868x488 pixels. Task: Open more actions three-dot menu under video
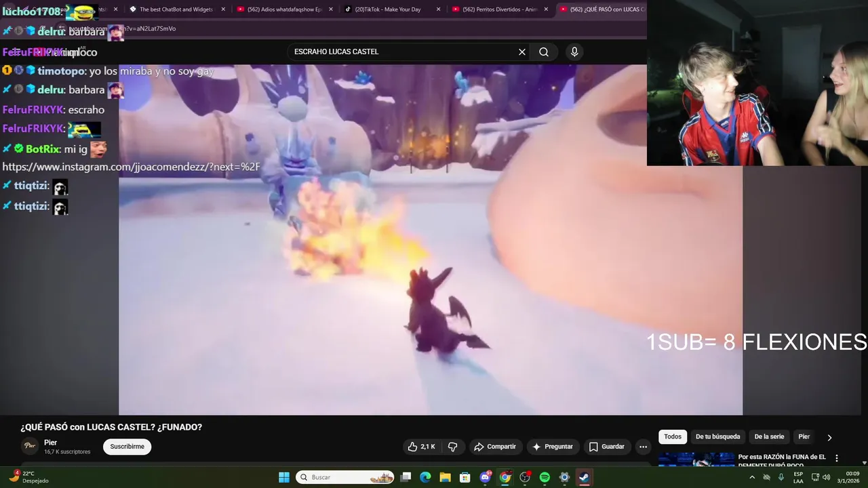643,447
